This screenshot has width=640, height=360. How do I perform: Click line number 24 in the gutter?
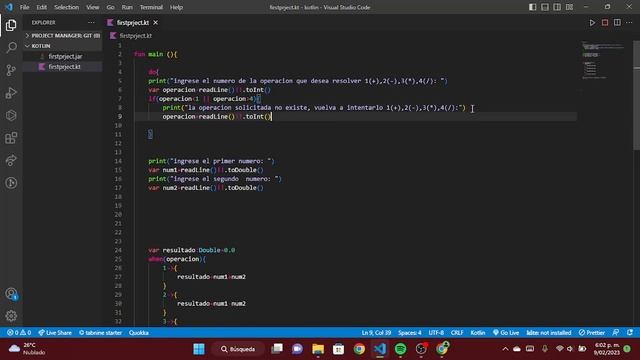tap(118, 250)
